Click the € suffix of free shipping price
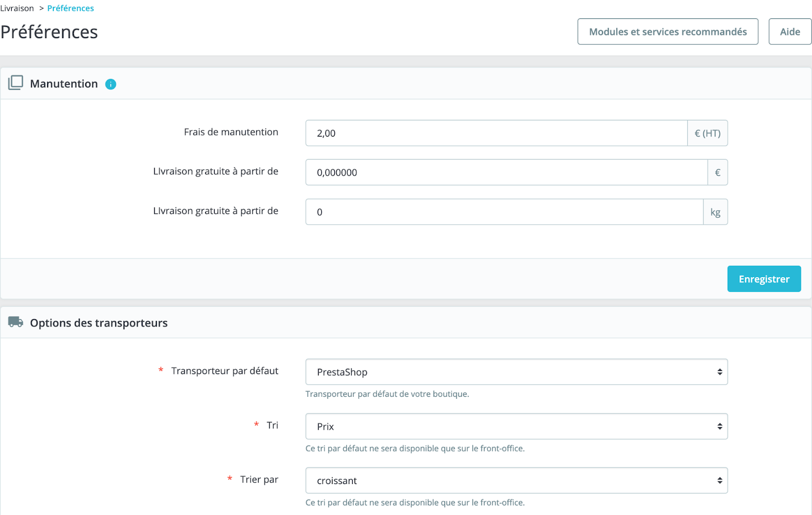The image size is (812, 515). [x=718, y=173]
